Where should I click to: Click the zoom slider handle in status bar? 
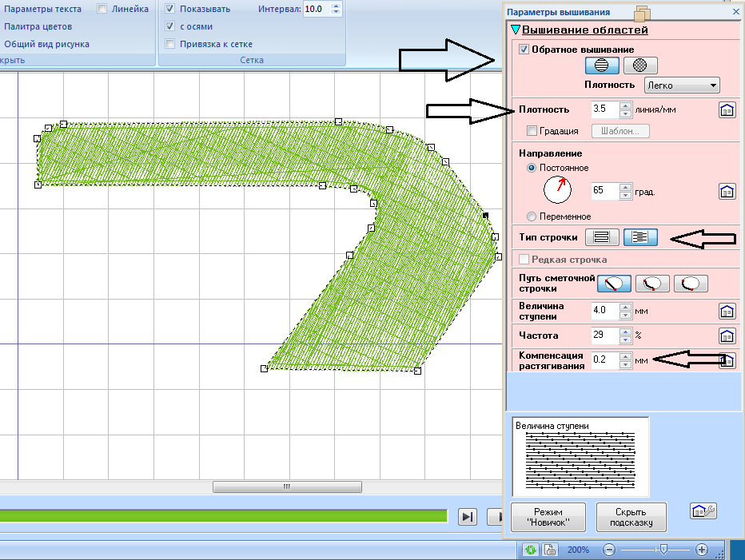click(x=663, y=550)
